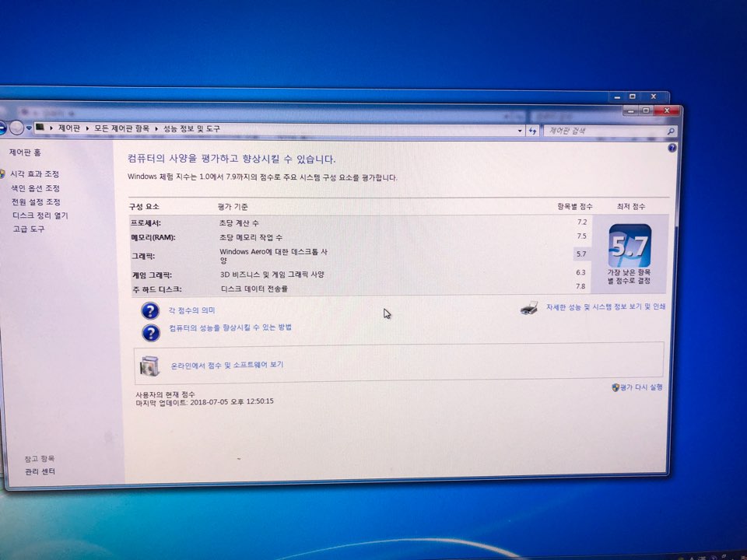
Task: Run 평가 다시 실행 link
Action: pyautogui.click(x=641, y=387)
